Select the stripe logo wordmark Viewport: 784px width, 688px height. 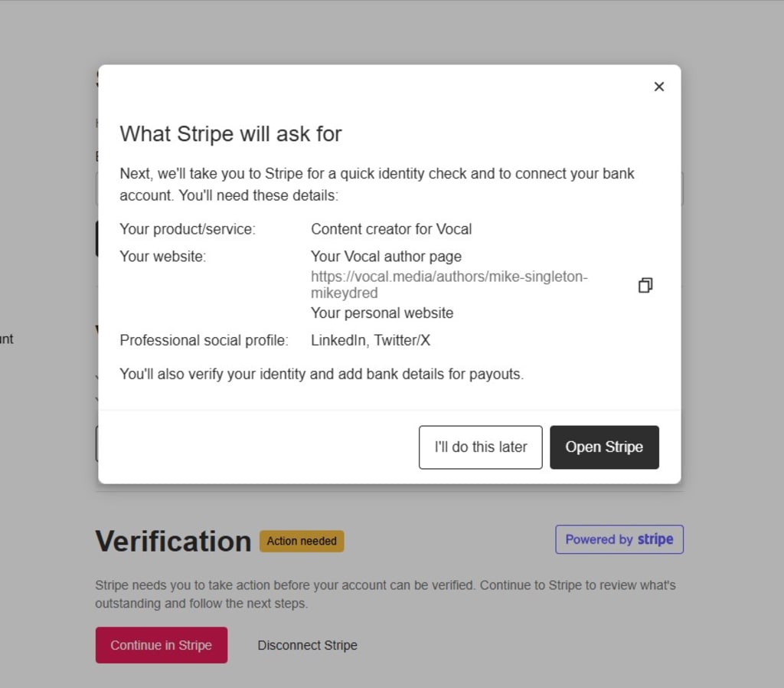655,539
